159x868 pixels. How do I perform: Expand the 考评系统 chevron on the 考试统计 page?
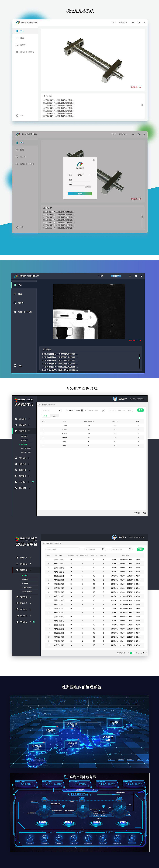pyautogui.click(x=30, y=597)
